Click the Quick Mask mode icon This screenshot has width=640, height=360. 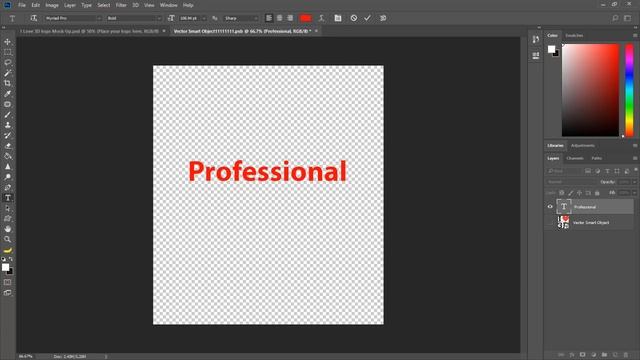[7, 282]
